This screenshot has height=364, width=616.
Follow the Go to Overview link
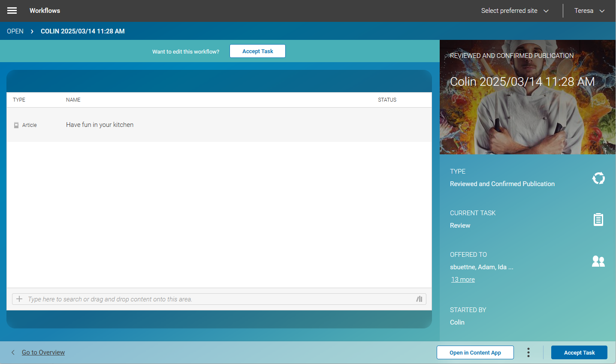[x=43, y=352]
